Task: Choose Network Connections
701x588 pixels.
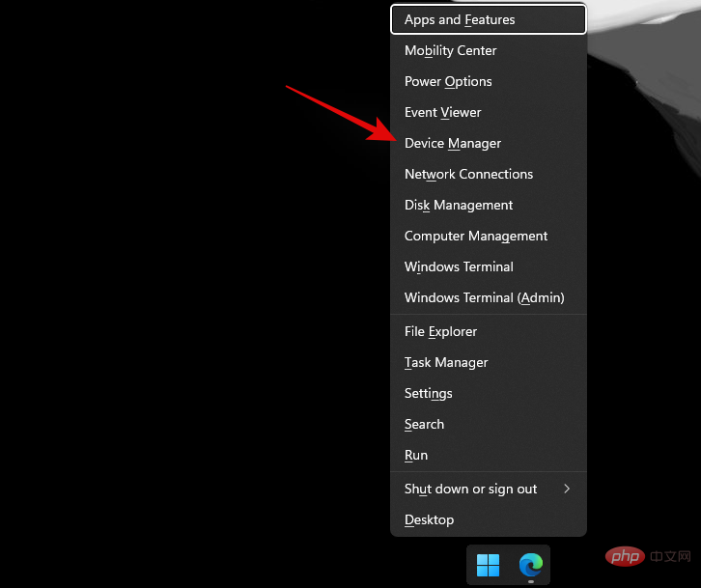Action: pyautogui.click(x=489, y=174)
